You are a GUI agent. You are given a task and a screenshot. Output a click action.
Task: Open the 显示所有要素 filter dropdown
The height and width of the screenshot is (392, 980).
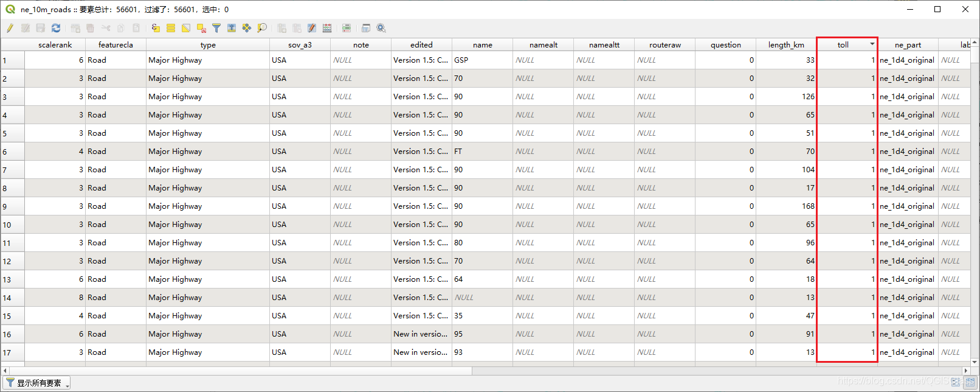pos(36,383)
